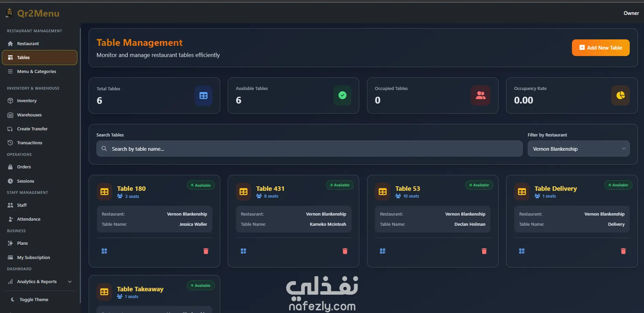
Task: Click the moon icon beside Toggle Theme
Action: [x=13, y=299]
